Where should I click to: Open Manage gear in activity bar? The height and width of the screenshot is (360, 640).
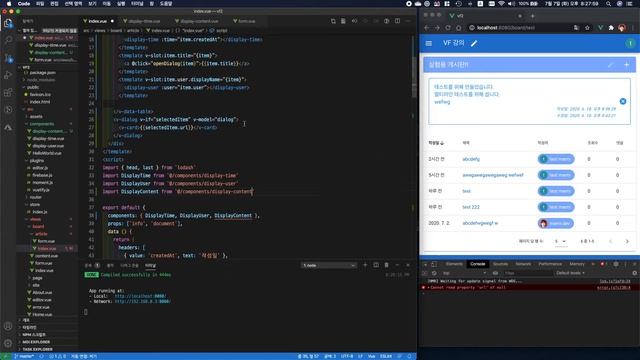pos(8,343)
